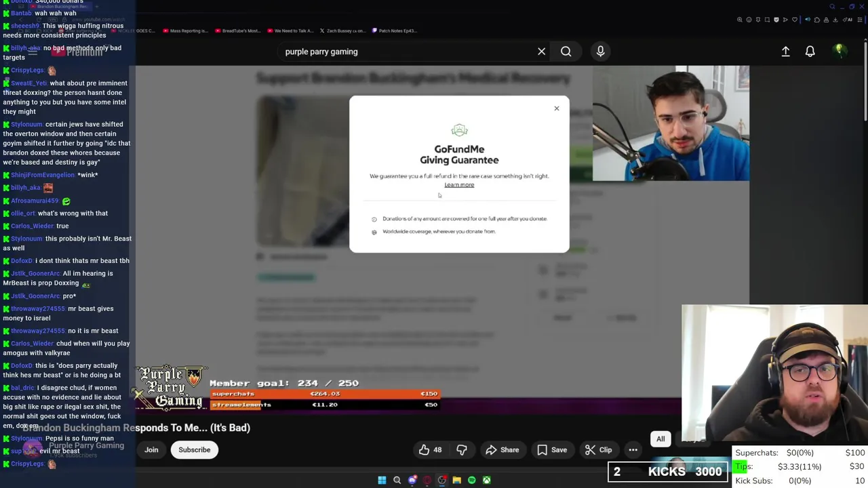Open Xbox app from the taskbar
Image resolution: width=868 pixels, height=488 pixels.
[486, 480]
